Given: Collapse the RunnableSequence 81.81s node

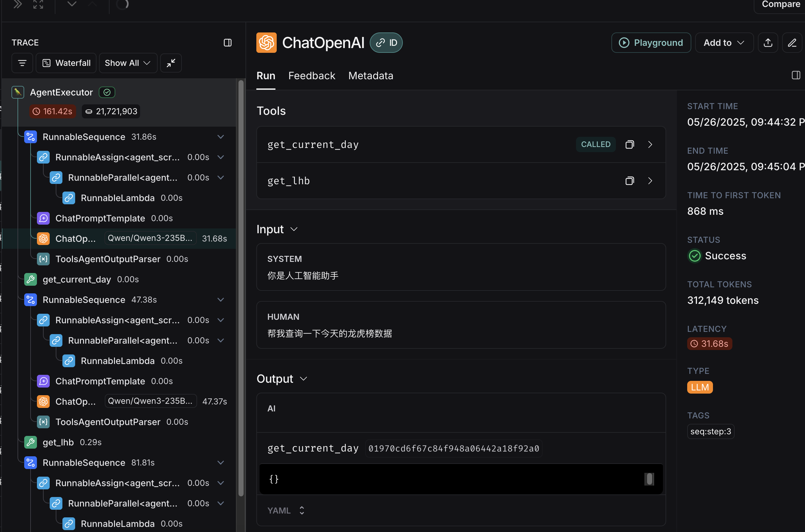Looking at the screenshot, I should pyautogui.click(x=221, y=462).
